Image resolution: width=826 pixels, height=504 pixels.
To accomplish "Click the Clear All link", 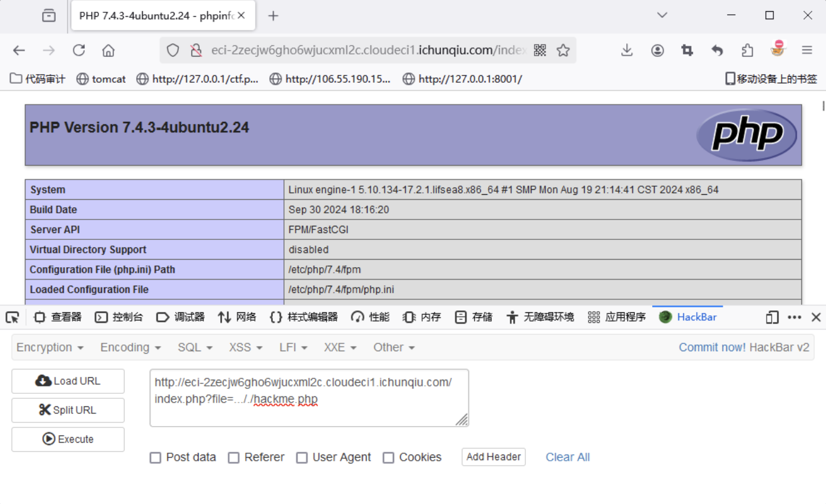I will point(567,457).
